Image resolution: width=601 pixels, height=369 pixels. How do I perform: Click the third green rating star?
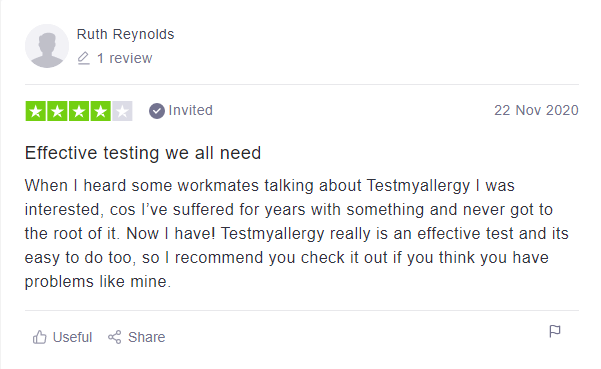pos(79,111)
